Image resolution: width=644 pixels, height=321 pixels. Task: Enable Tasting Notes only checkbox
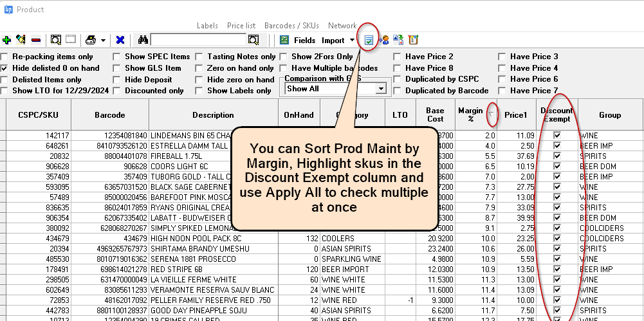199,57
